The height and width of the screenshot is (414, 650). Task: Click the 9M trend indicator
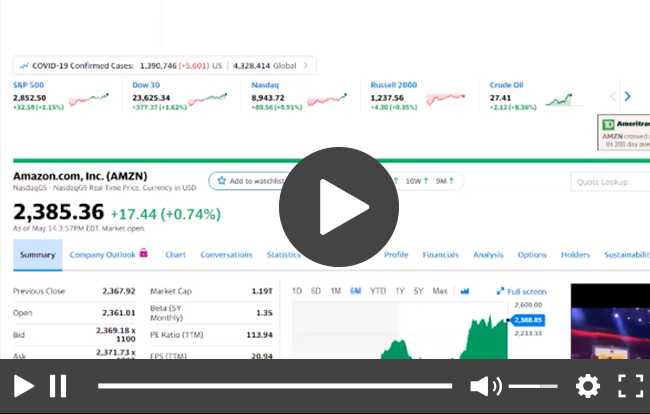click(x=444, y=181)
